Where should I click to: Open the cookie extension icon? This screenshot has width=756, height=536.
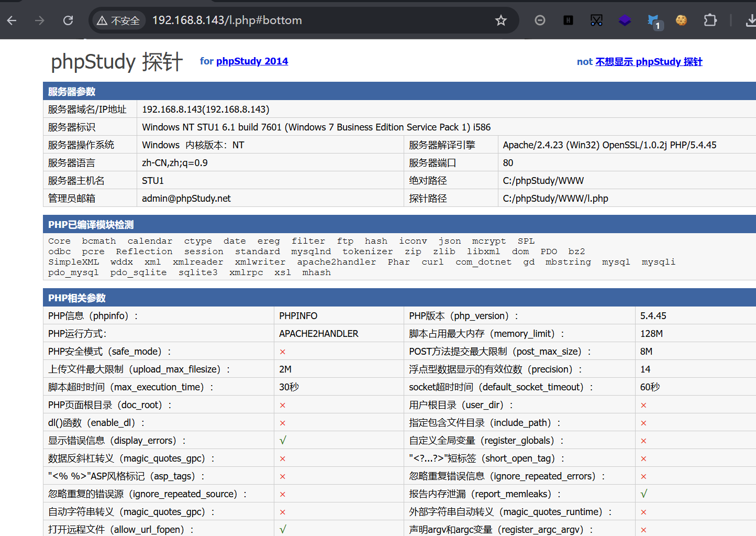pos(681,20)
